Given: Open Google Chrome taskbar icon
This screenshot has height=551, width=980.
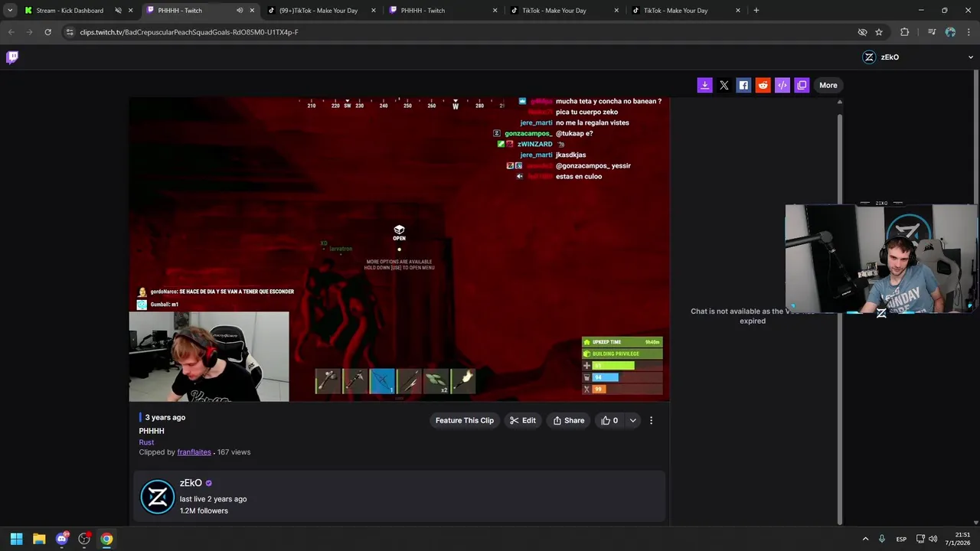Looking at the screenshot, I should click(106, 539).
